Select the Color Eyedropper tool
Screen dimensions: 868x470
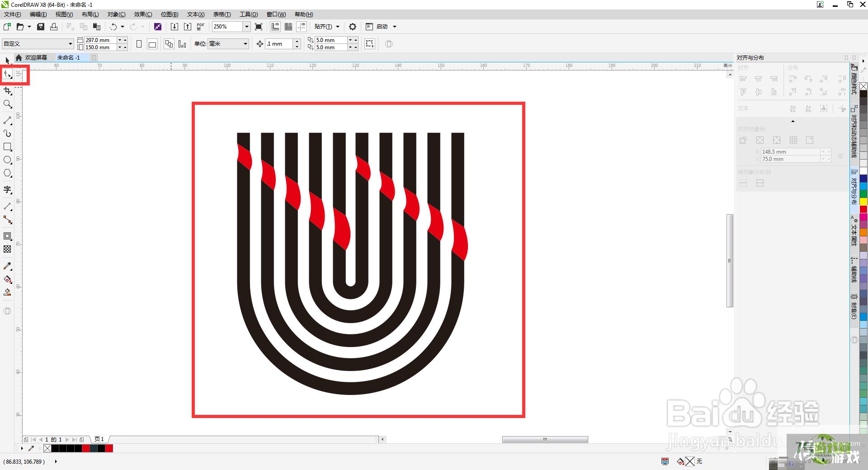(8, 266)
